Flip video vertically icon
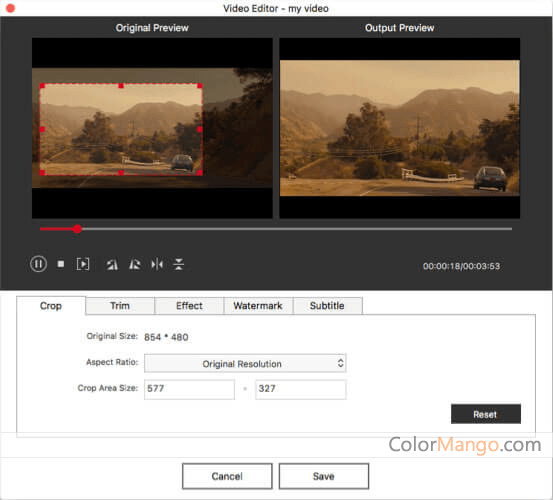Image resolution: width=553 pixels, height=500 pixels. [178, 264]
